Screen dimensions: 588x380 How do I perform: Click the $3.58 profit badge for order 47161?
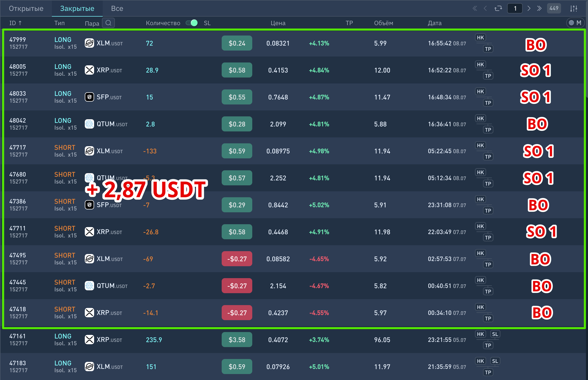tap(237, 340)
